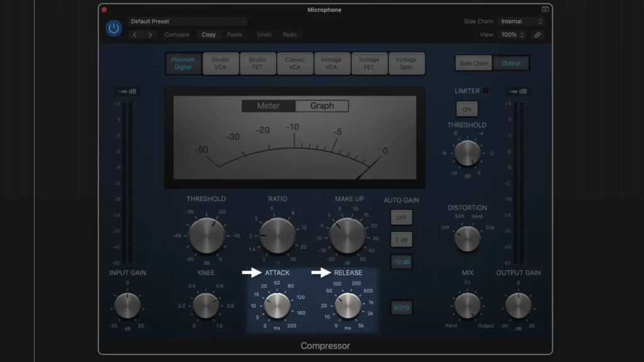Select the Platinum Digital compressor model

(183, 63)
